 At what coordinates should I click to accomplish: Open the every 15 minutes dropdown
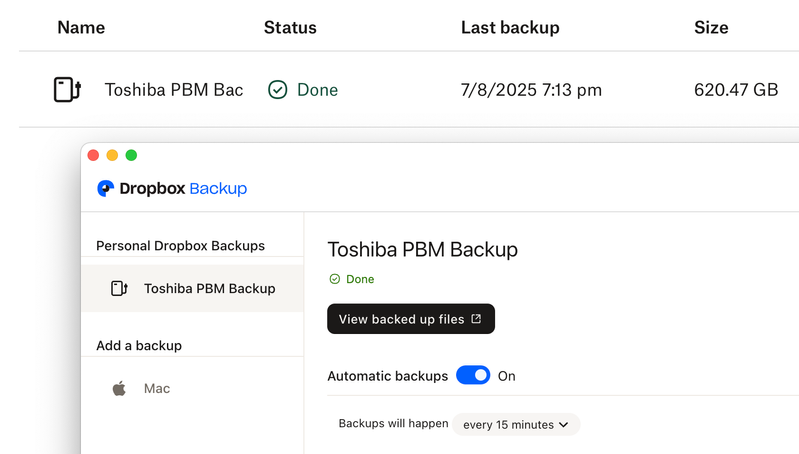point(515,424)
